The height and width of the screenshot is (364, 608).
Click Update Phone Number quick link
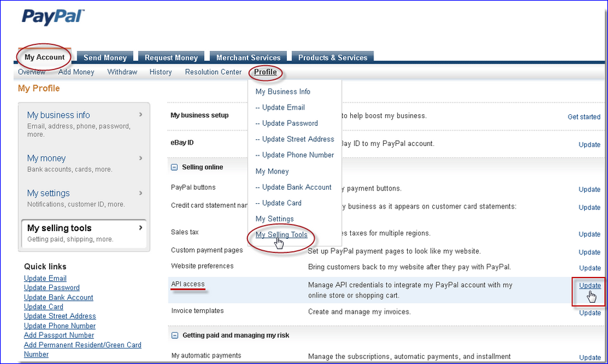tap(59, 326)
